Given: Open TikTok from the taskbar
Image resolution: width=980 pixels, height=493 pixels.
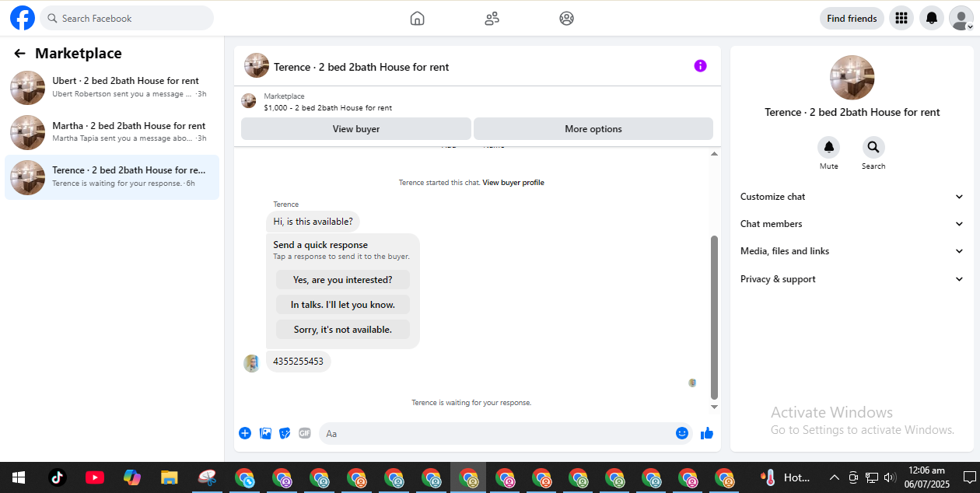Looking at the screenshot, I should coord(58,477).
